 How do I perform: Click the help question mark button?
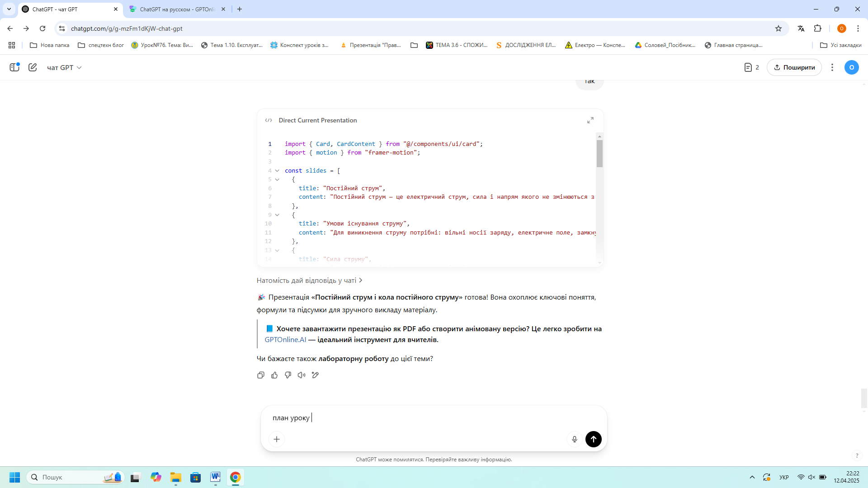point(857,456)
